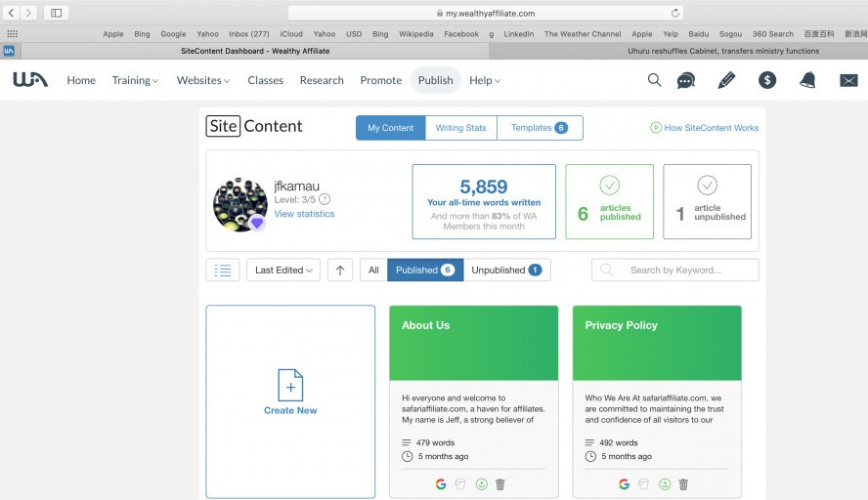Screen dimensions: 868x500
Task: Go to Home in navigation
Action: tap(81, 80)
